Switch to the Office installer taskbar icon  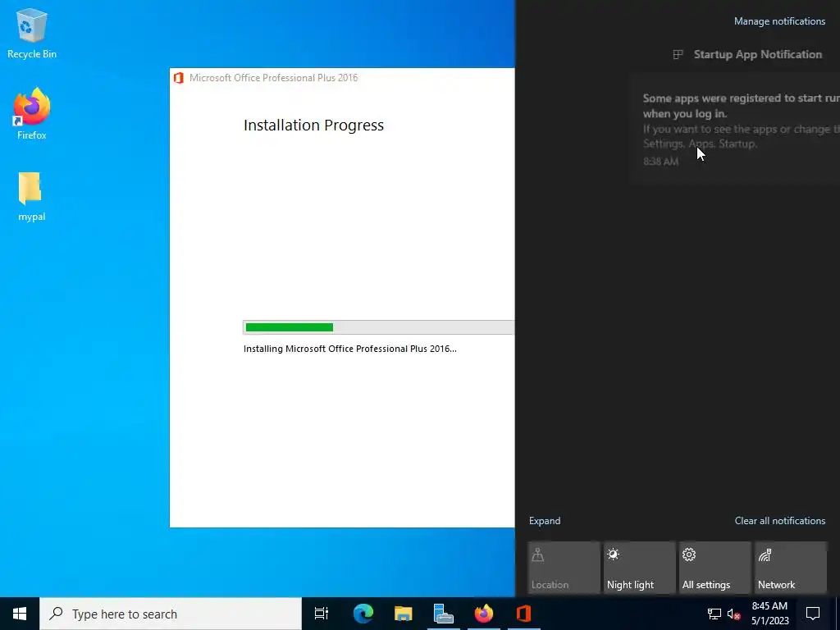523,614
